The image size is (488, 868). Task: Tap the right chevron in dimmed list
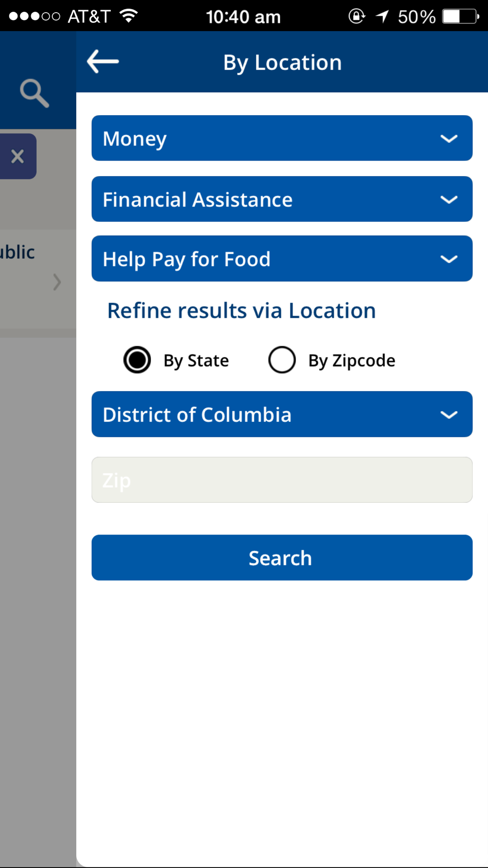(57, 282)
